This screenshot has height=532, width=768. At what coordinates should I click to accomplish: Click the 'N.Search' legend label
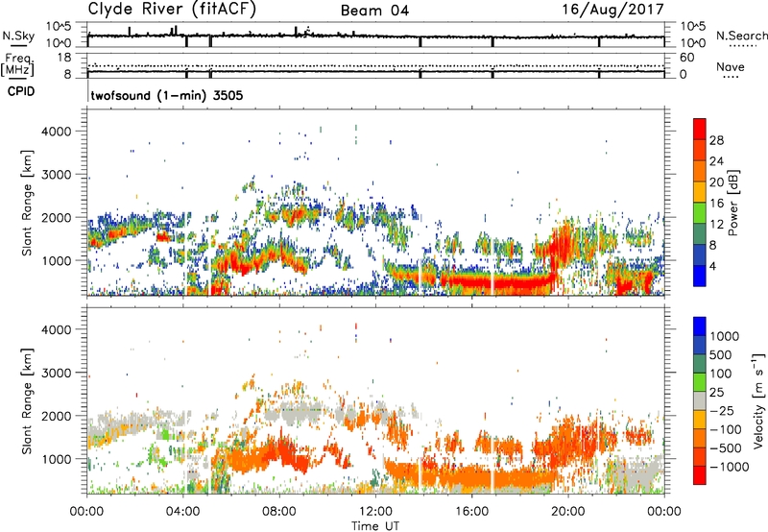[x=741, y=36]
